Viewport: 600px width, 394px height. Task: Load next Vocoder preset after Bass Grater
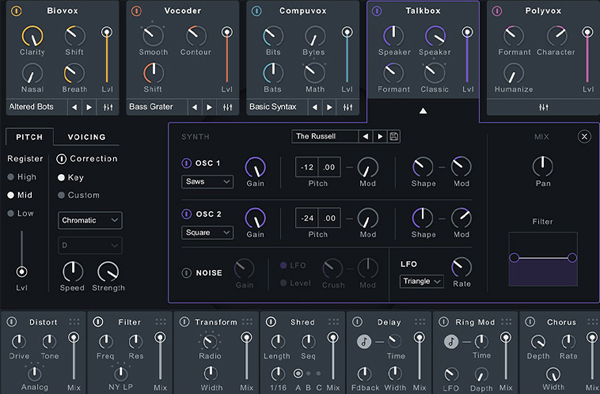coord(209,107)
